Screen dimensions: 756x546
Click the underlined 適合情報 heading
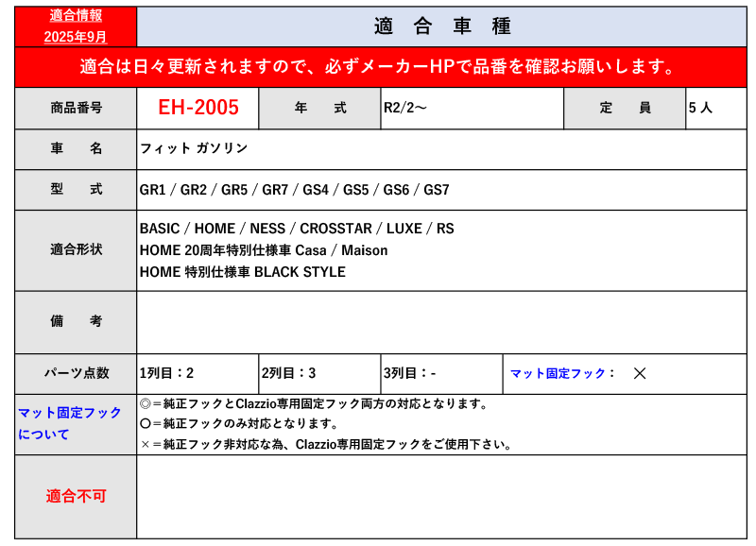[76, 16]
